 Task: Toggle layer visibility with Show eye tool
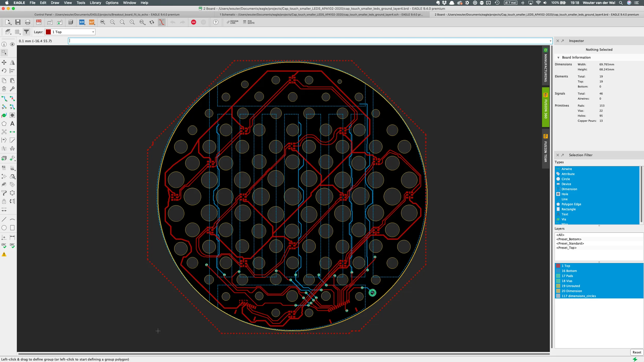tap(12, 44)
